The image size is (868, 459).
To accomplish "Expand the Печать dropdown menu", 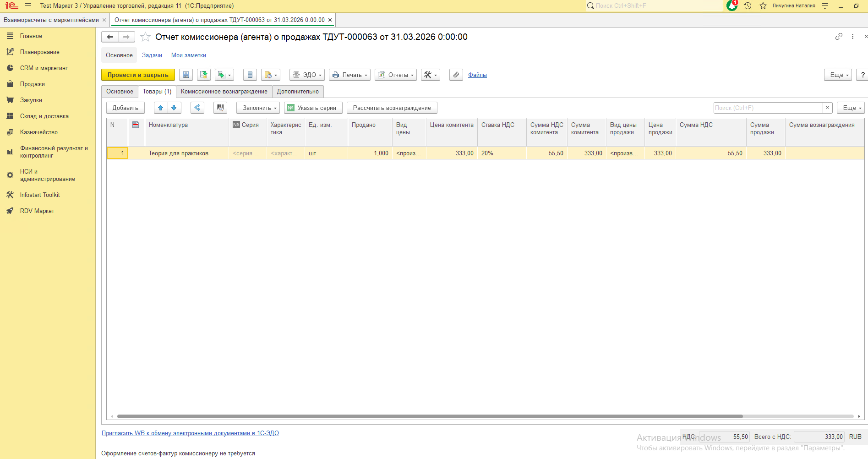I will click(x=349, y=75).
